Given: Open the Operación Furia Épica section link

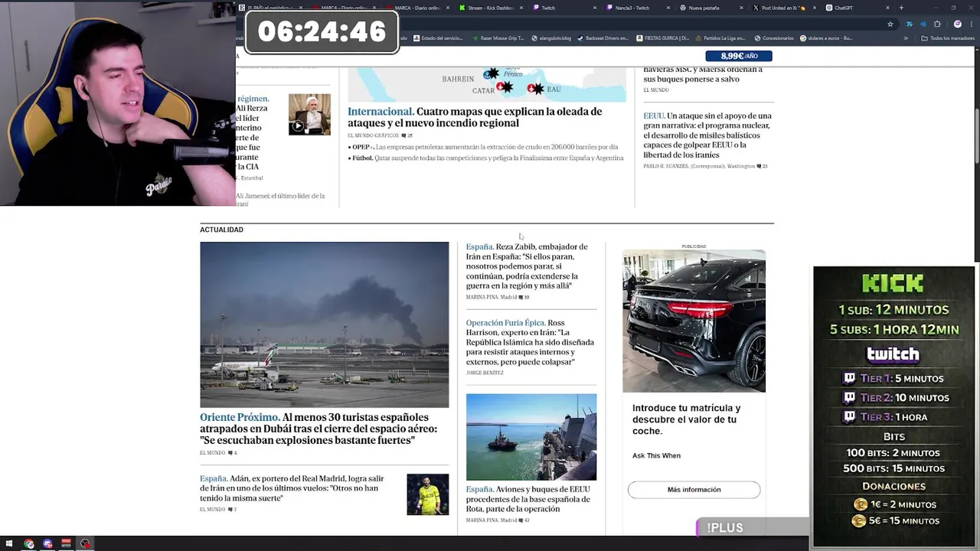Looking at the screenshot, I should (505, 323).
